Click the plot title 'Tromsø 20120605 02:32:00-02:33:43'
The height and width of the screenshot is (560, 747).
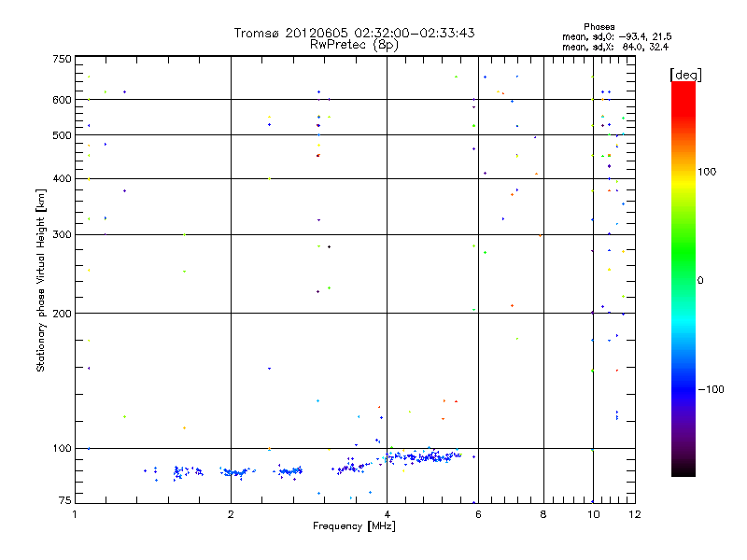(x=354, y=33)
